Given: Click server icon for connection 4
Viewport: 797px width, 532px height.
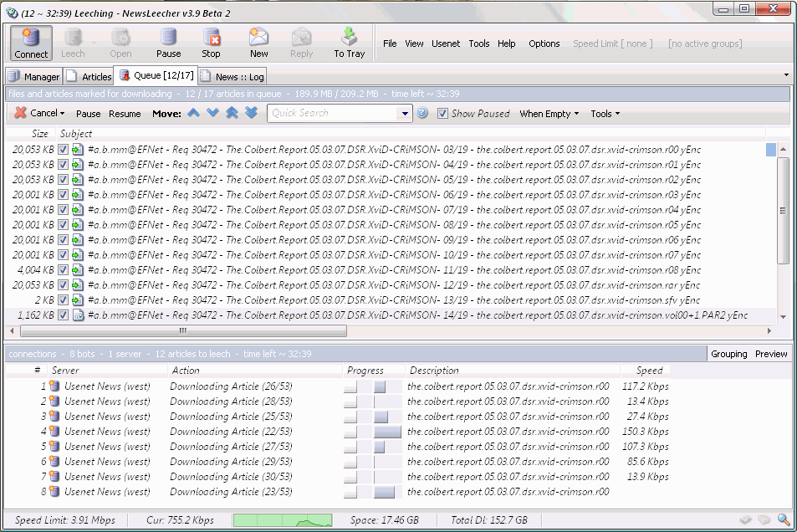Looking at the screenshot, I should coord(54,432).
